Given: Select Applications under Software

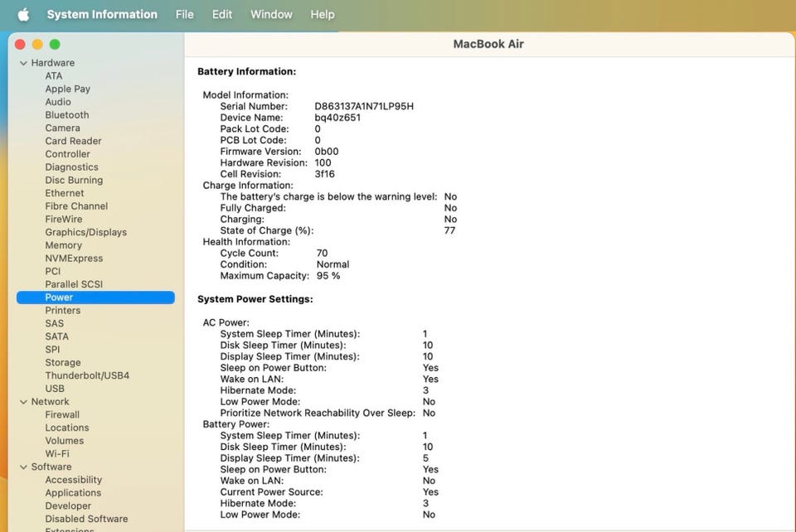Looking at the screenshot, I should click(x=73, y=493).
